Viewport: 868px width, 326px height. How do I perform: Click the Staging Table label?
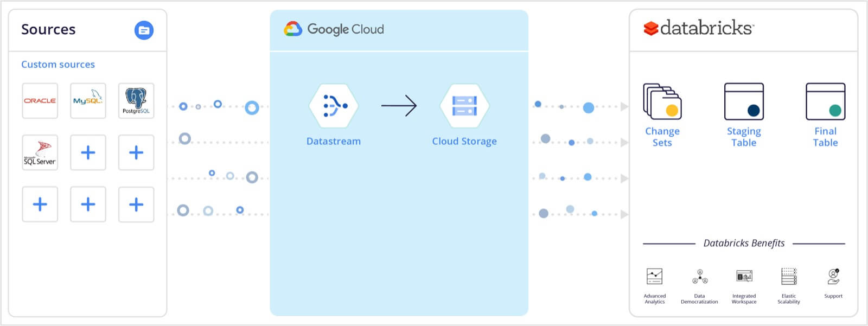744,137
